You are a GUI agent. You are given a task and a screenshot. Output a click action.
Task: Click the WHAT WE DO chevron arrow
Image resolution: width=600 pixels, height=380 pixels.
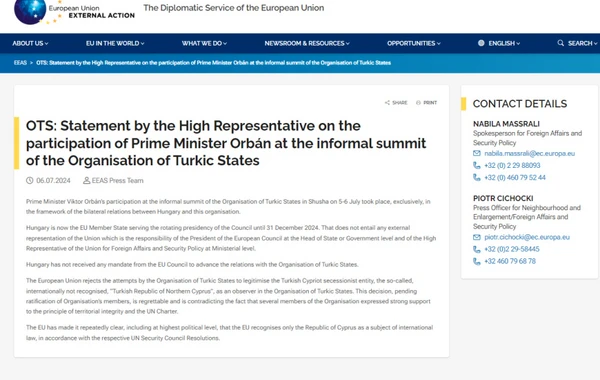click(x=225, y=44)
